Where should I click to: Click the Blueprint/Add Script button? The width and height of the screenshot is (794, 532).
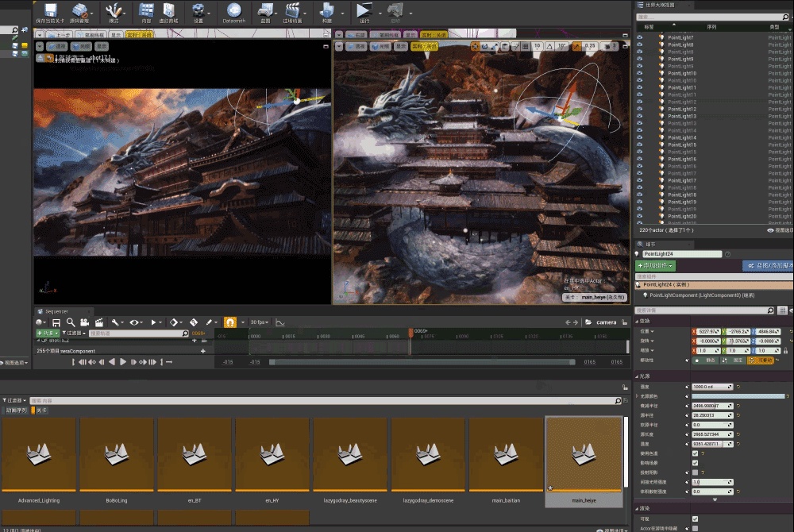[x=767, y=265]
